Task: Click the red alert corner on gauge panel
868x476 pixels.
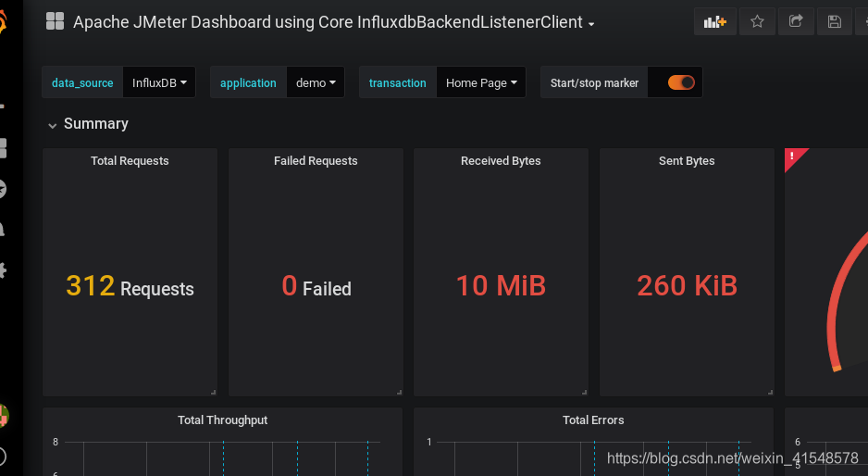Action: click(794, 157)
